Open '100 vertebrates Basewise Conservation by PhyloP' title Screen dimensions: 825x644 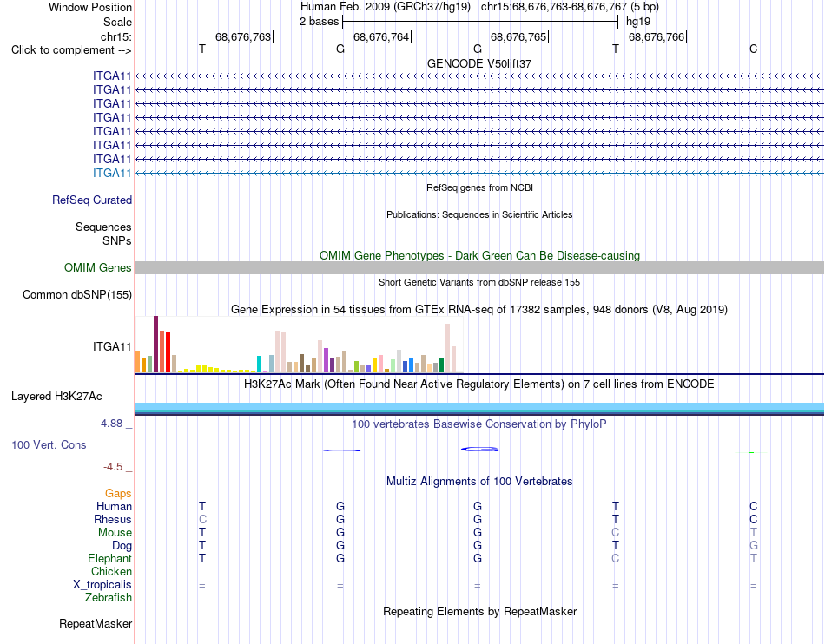[x=479, y=424]
